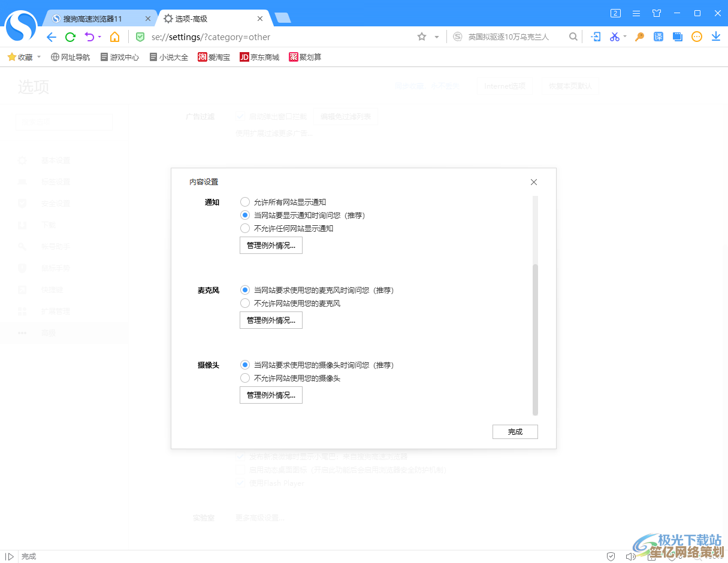Select 不允许任何网站显示通知 radio option
Image resolution: width=728 pixels, height=563 pixels.
click(x=245, y=228)
